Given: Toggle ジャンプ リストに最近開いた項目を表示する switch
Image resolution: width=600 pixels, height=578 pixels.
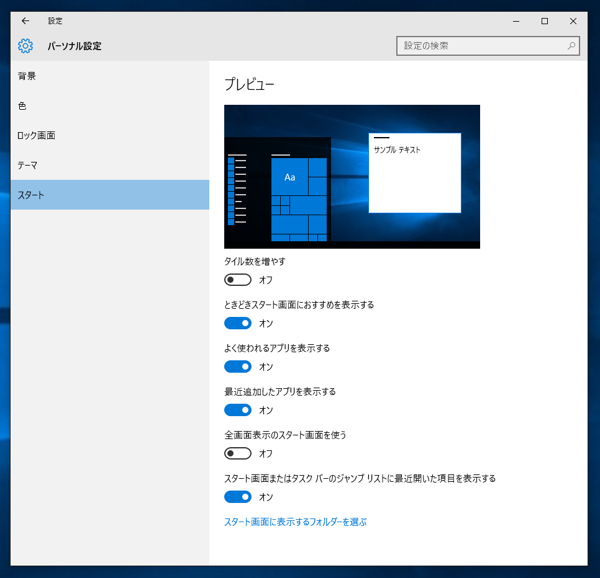Looking at the screenshot, I should pos(238,497).
